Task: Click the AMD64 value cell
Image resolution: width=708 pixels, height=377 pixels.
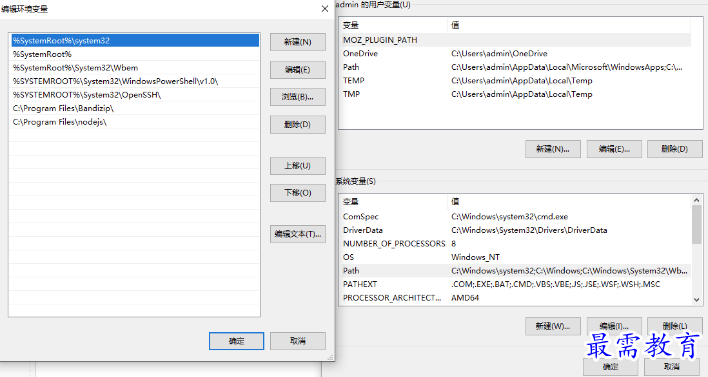Action: [465, 298]
